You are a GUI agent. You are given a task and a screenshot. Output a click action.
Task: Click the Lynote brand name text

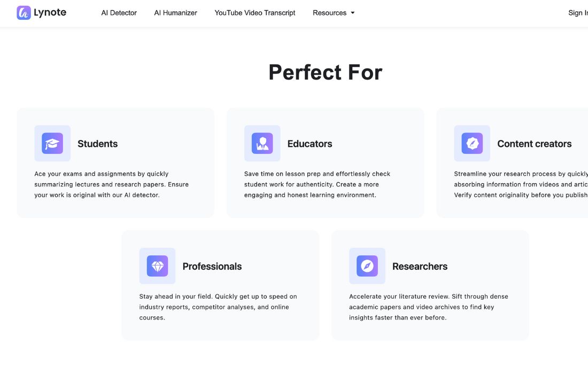(50, 13)
